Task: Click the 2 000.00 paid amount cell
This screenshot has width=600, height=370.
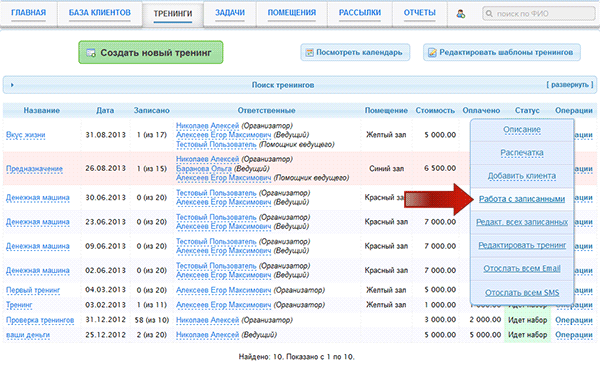Action: click(x=485, y=319)
